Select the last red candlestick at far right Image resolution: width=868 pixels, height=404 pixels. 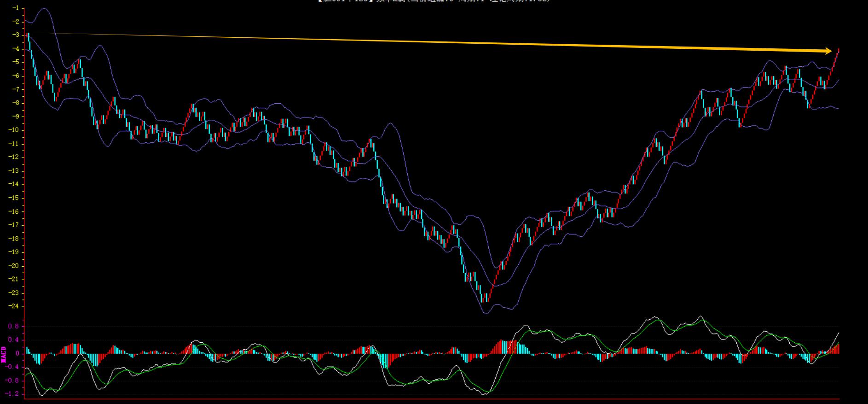[838, 51]
